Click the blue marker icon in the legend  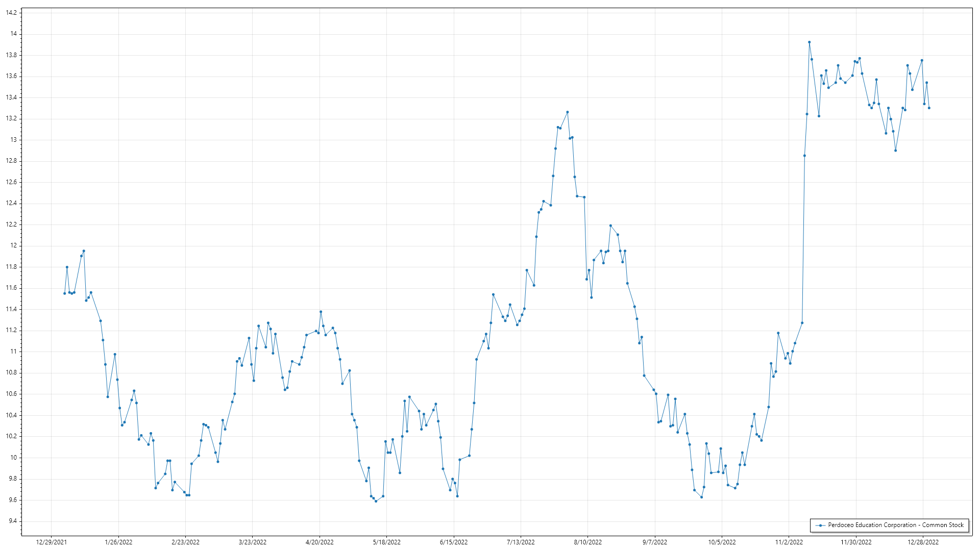coord(820,525)
